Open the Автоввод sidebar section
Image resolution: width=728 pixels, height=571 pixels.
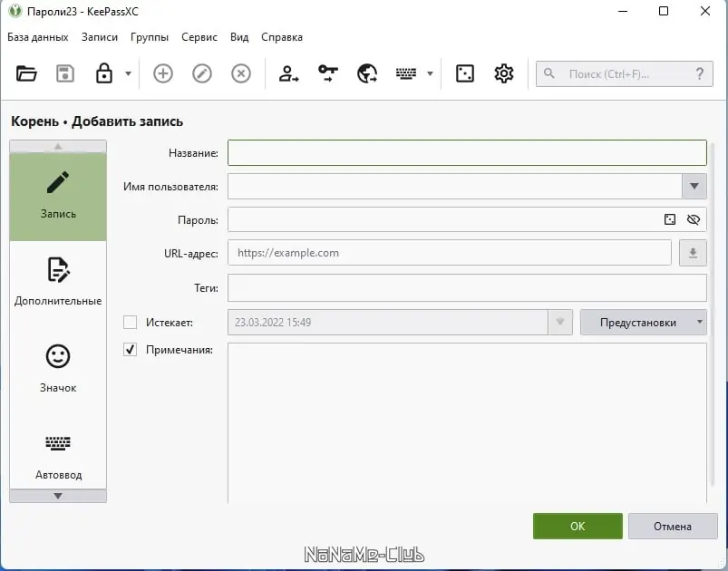point(58,456)
